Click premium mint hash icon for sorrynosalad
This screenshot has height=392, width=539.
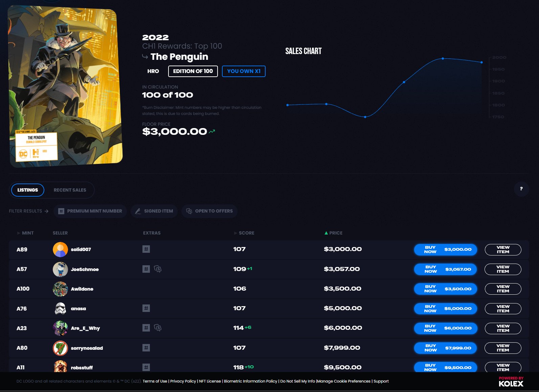146,348
